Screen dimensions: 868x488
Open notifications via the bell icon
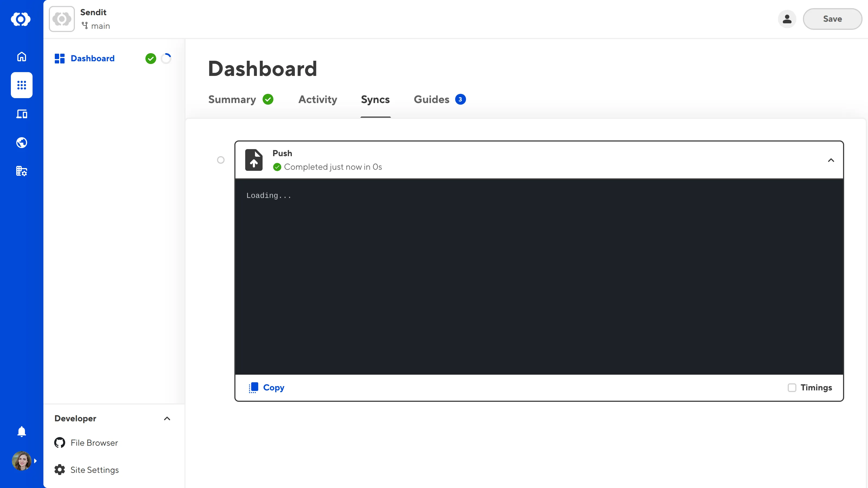pos(21,431)
